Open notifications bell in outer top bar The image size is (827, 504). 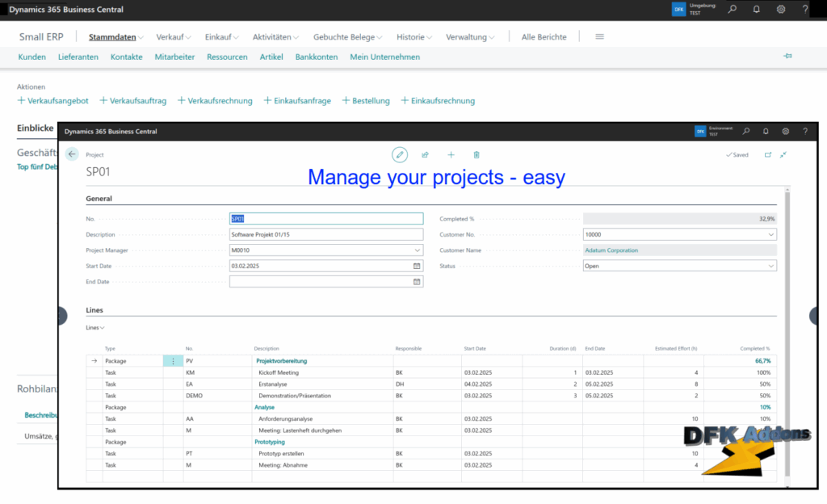coord(756,9)
